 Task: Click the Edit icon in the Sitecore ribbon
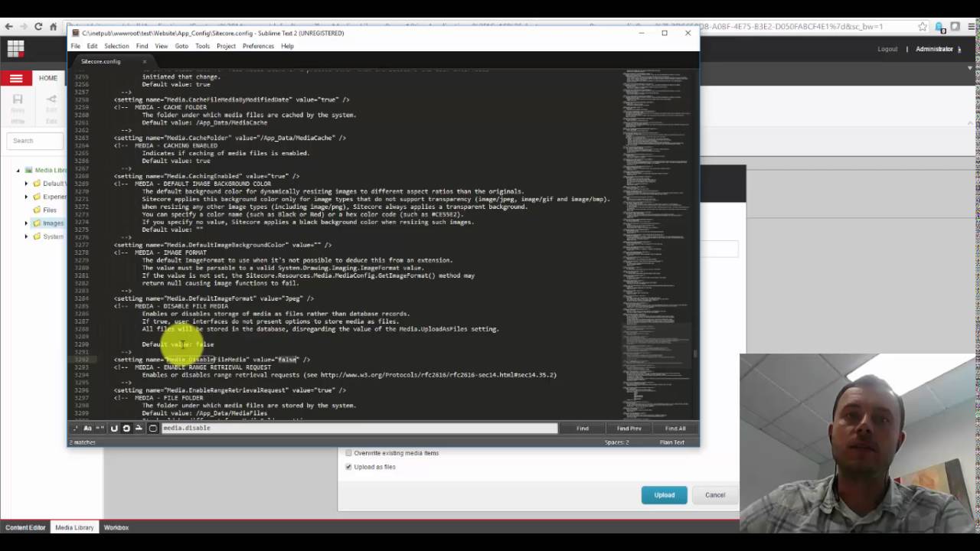(51, 99)
